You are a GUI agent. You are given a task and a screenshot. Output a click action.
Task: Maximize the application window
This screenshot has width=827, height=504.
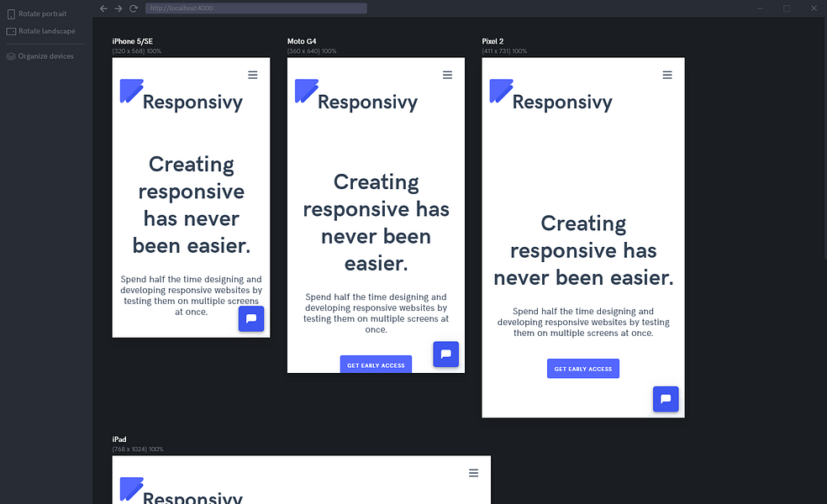[787, 8]
